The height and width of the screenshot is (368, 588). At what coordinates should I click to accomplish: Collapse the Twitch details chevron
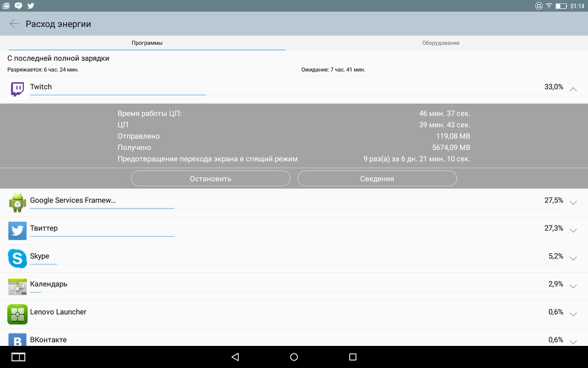[x=573, y=90]
